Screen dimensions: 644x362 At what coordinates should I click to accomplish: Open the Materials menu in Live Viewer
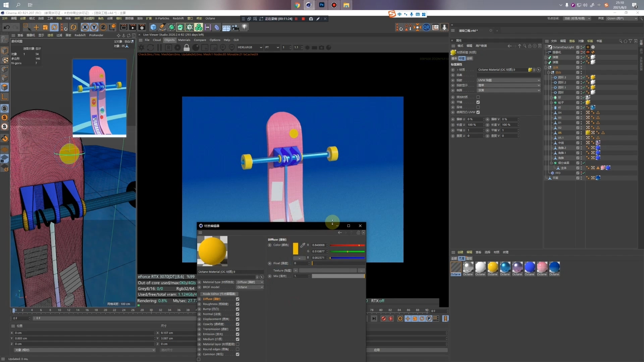point(184,40)
